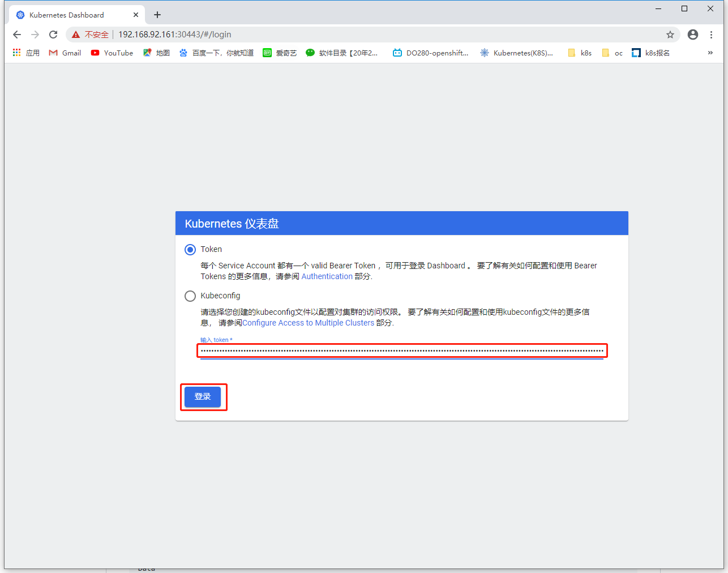Close the Kubernetes Dashboard tab
The width and height of the screenshot is (728, 573).
click(x=136, y=15)
